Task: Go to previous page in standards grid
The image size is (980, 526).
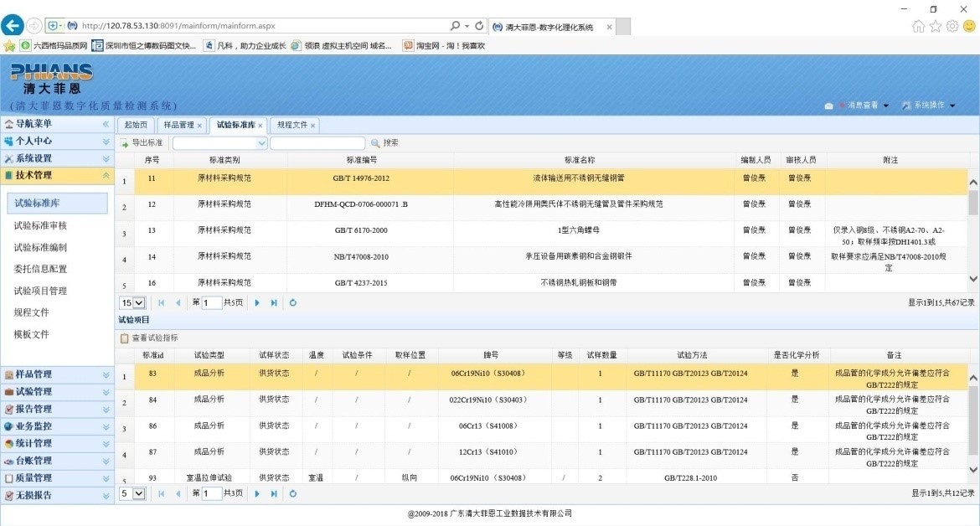Action: click(178, 303)
